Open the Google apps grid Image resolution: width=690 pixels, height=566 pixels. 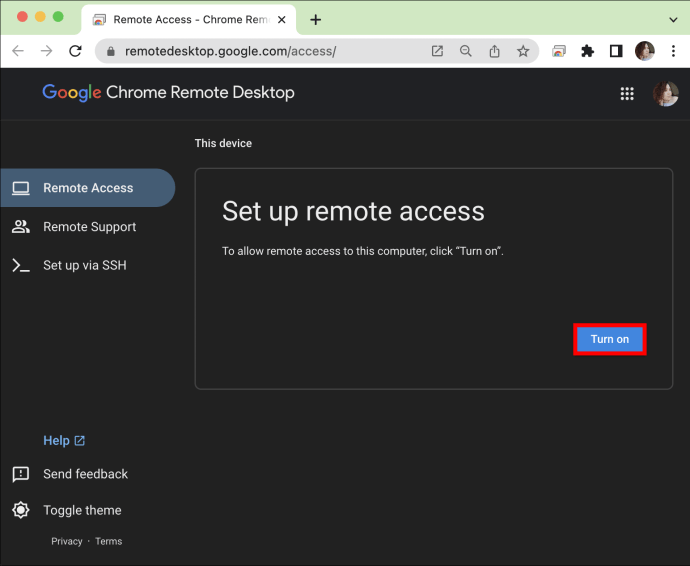627,93
